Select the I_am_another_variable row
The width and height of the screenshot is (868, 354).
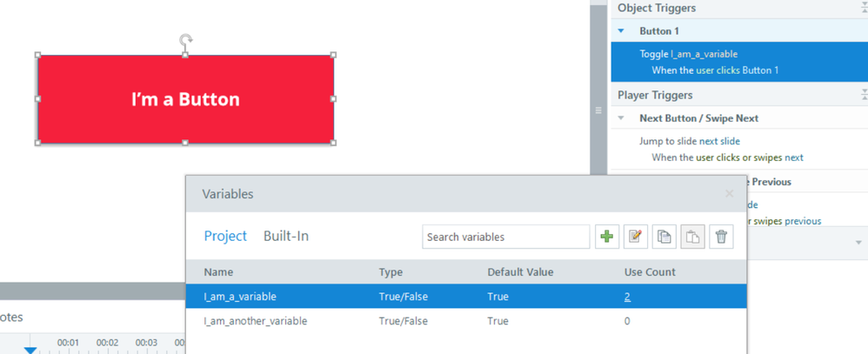click(x=466, y=321)
